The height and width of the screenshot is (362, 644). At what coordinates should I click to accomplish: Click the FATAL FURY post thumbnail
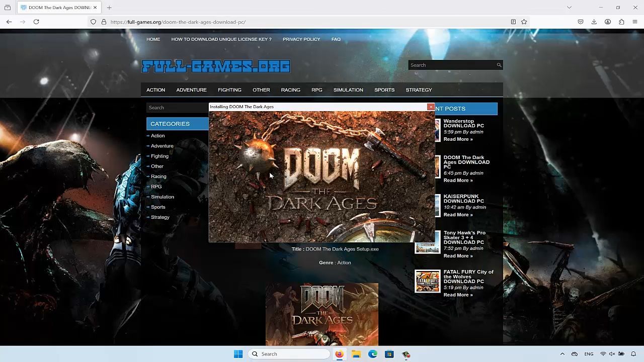click(427, 281)
